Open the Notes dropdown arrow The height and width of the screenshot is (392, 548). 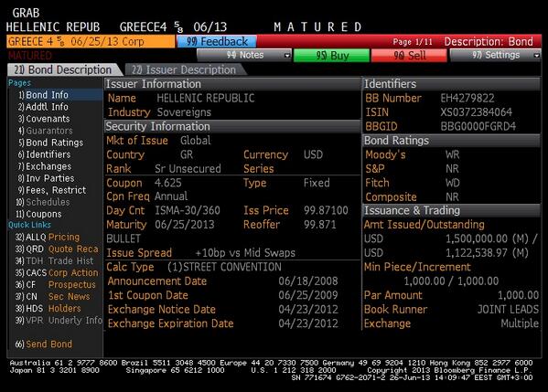pyautogui.click(x=287, y=55)
